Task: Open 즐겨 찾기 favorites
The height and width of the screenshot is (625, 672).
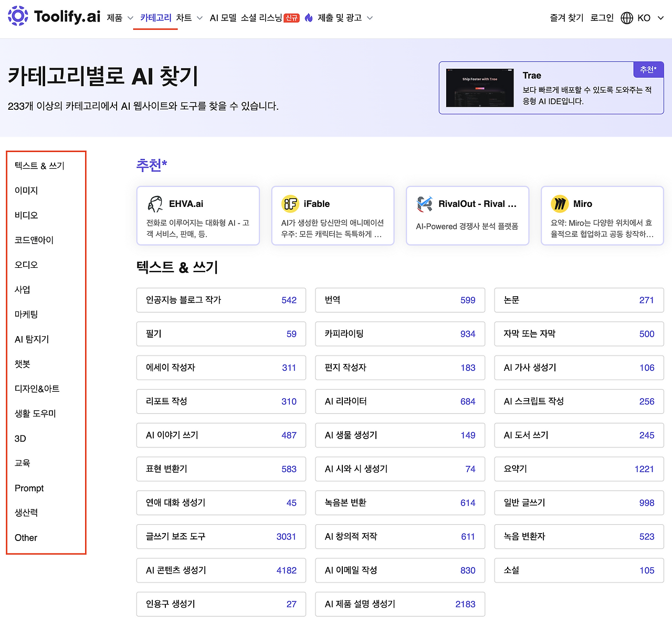Action: pos(566,17)
